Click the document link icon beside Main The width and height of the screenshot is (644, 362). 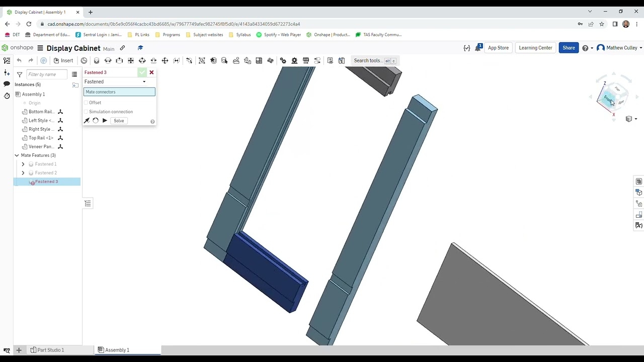(122, 48)
